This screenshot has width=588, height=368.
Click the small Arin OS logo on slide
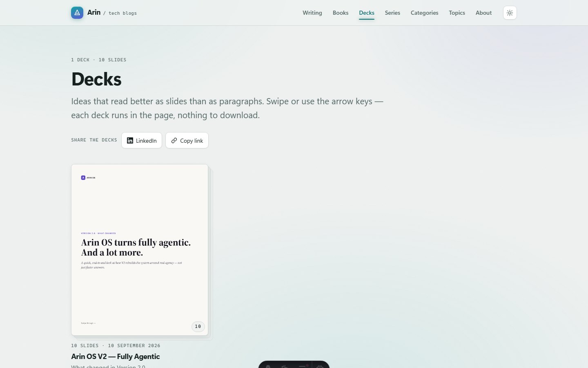(x=83, y=178)
